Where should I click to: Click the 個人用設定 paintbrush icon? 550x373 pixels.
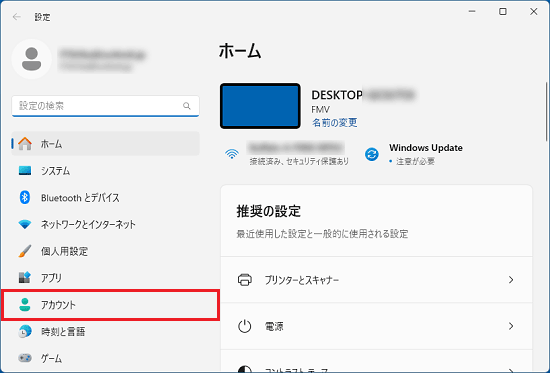click(25, 251)
